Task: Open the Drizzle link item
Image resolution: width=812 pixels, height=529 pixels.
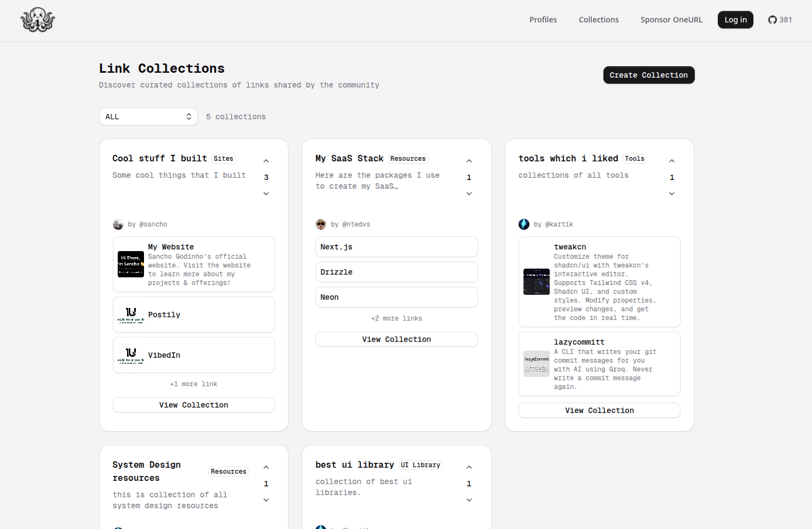Action: 396,272
